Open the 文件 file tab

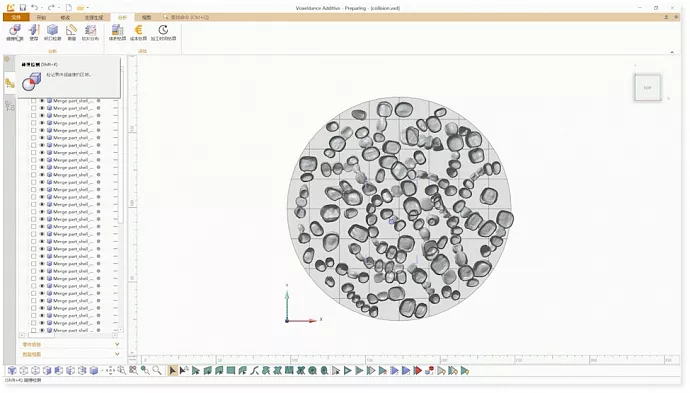[x=16, y=17]
